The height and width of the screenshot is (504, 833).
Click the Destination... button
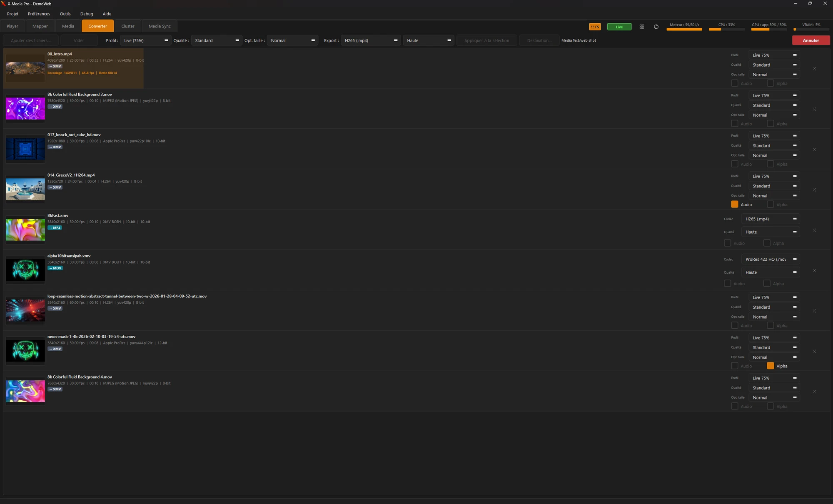coord(539,40)
